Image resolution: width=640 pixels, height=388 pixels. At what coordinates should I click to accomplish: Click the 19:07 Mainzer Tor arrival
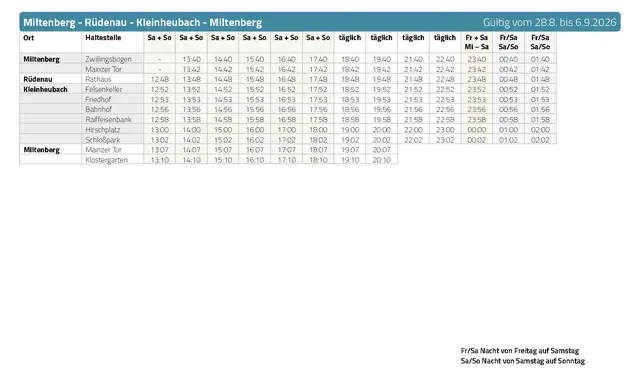[x=350, y=150]
